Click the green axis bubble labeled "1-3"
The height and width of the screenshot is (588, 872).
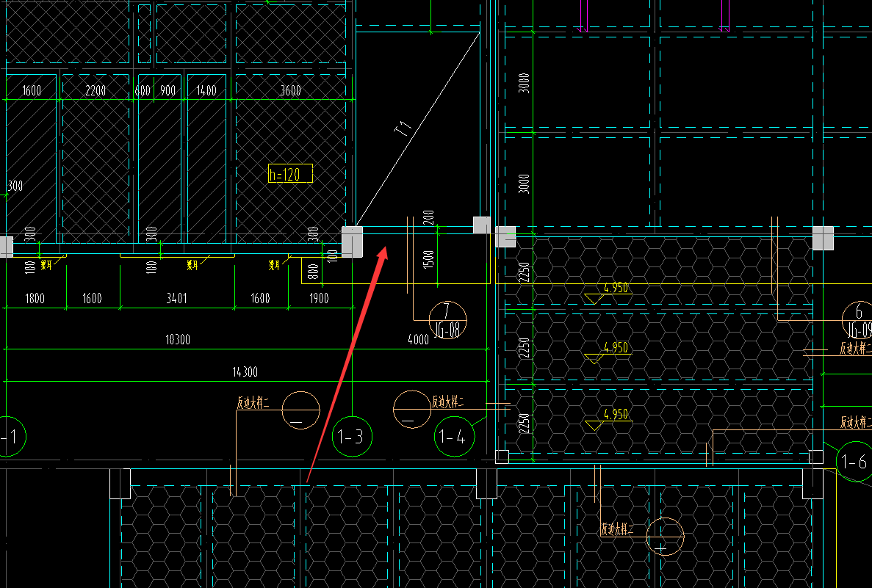click(x=352, y=437)
